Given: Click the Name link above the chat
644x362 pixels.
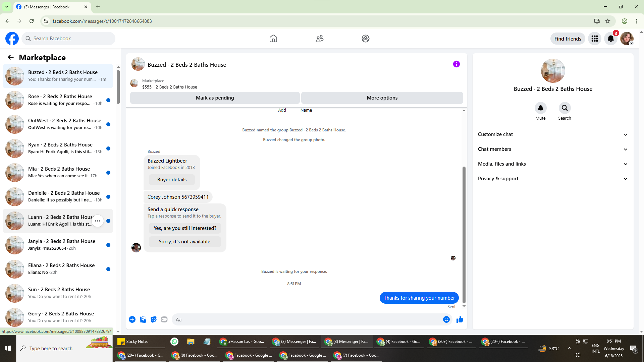Looking at the screenshot, I should click(306, 110).
